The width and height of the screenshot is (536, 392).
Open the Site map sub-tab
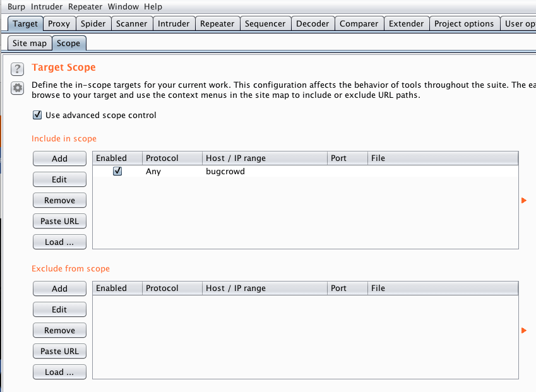tap(30, 44)
